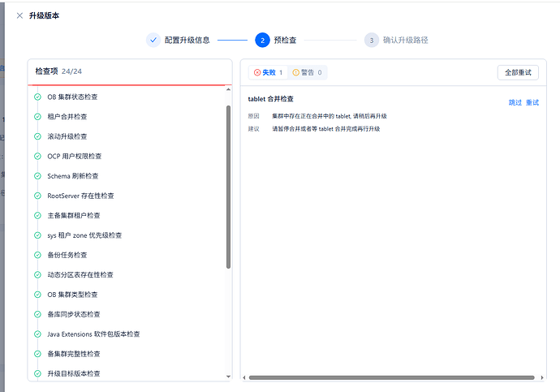The height and width of the screenshot is (392, 560).
Task: Click the horizontal scrollbar left arrow
Action: (244, 377)
